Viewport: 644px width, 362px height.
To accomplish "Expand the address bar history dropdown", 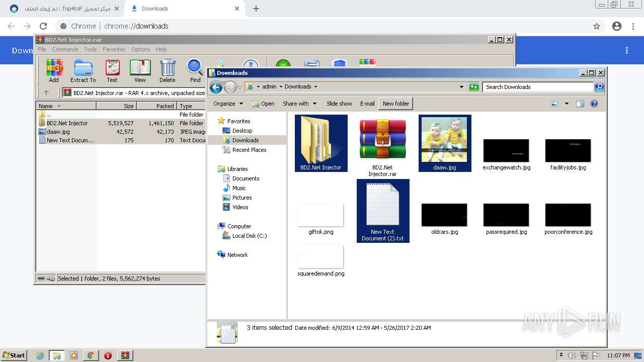I will 461,87.
